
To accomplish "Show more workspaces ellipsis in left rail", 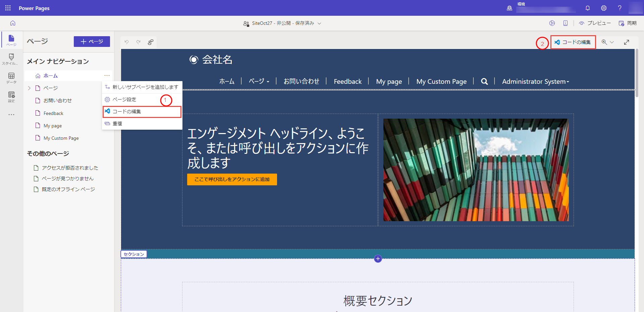I will tap(11, 115).
